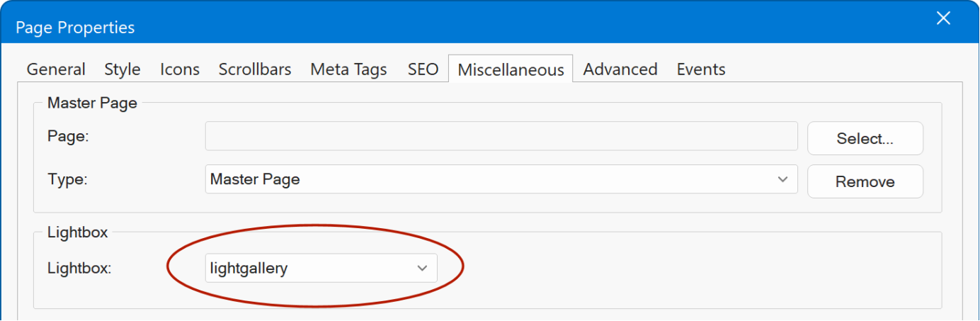980x321 pixels.
Task: Switch to the General tab
Action: [56, 69]
